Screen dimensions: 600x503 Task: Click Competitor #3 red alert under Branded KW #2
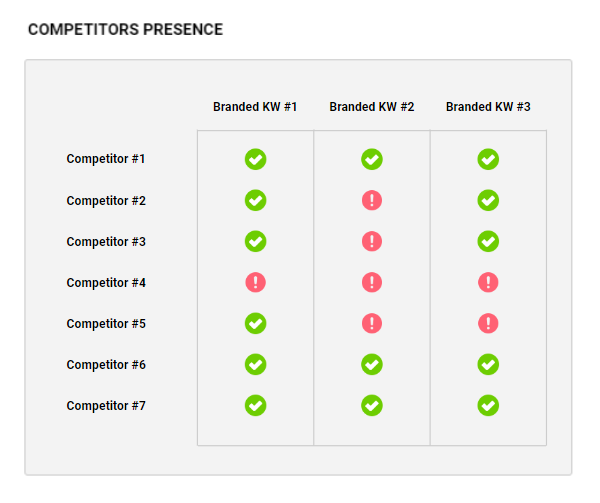point(372,241)
